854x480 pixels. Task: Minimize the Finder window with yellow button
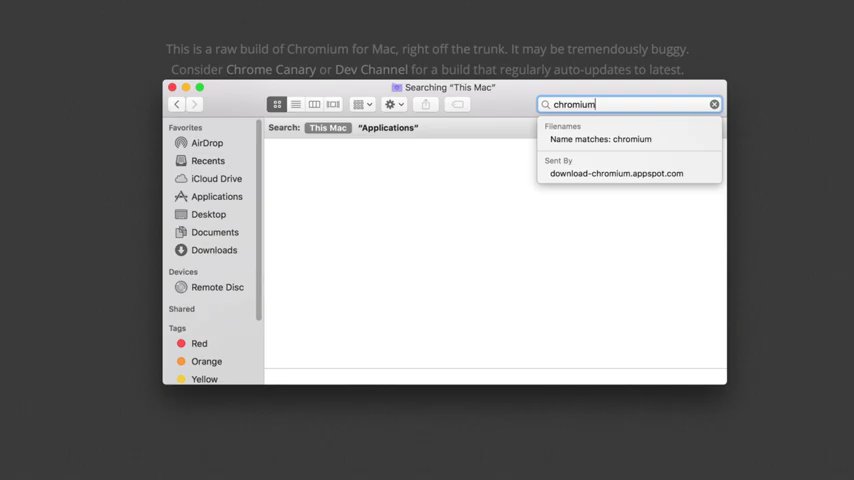186,87
